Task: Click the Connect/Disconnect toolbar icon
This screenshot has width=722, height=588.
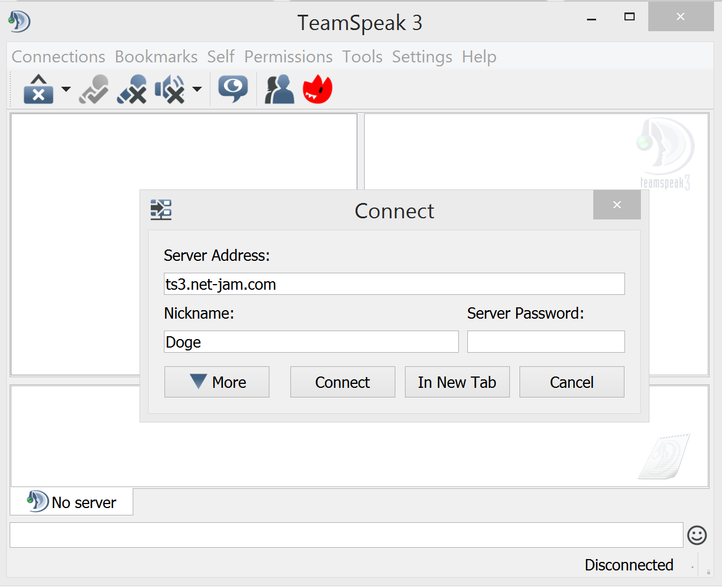Action: click(x=38, y=89)
